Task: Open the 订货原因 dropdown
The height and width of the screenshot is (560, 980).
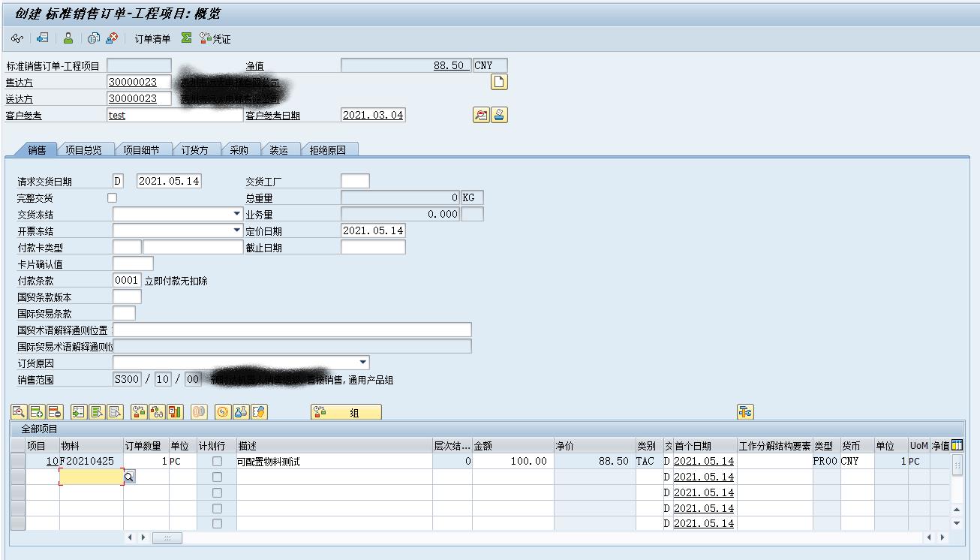Action: tap(363, 363)
